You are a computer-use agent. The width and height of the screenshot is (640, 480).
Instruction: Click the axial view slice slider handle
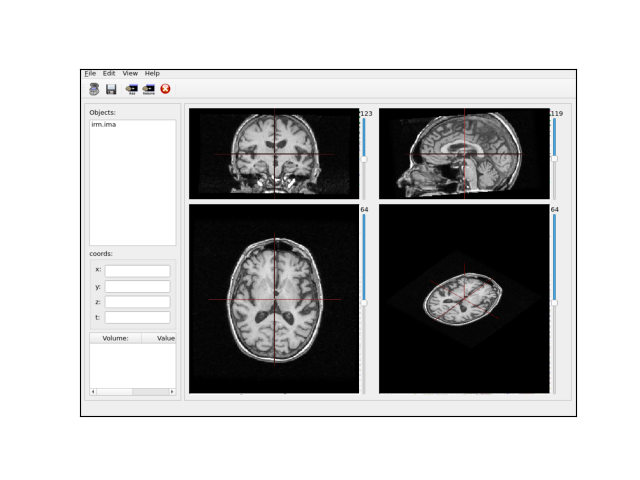(364, 303)
